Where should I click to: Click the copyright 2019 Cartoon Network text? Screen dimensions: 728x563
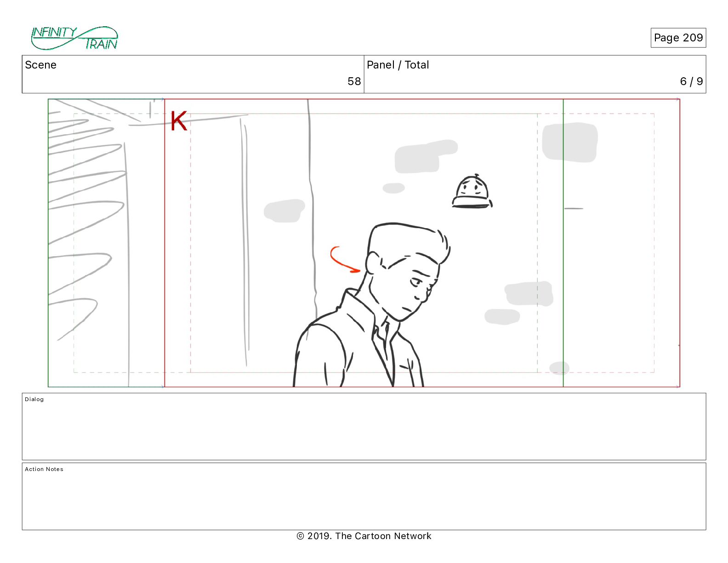tap(364, 536)
